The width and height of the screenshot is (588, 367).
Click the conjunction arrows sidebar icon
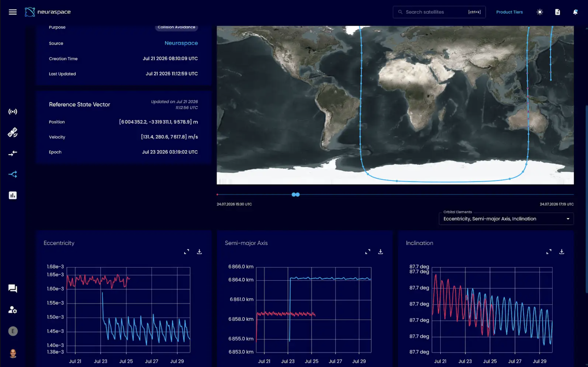(x=13, y=153)
